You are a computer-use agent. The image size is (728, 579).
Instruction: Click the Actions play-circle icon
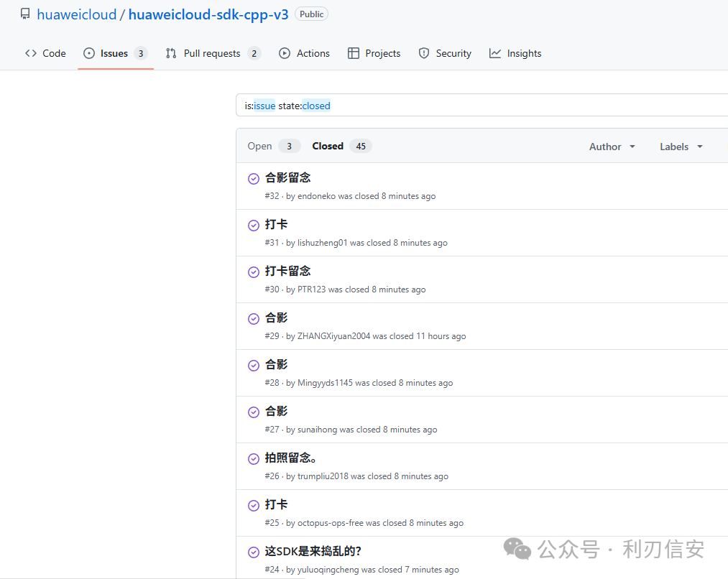pyautogui.click(x=284, y=53)
